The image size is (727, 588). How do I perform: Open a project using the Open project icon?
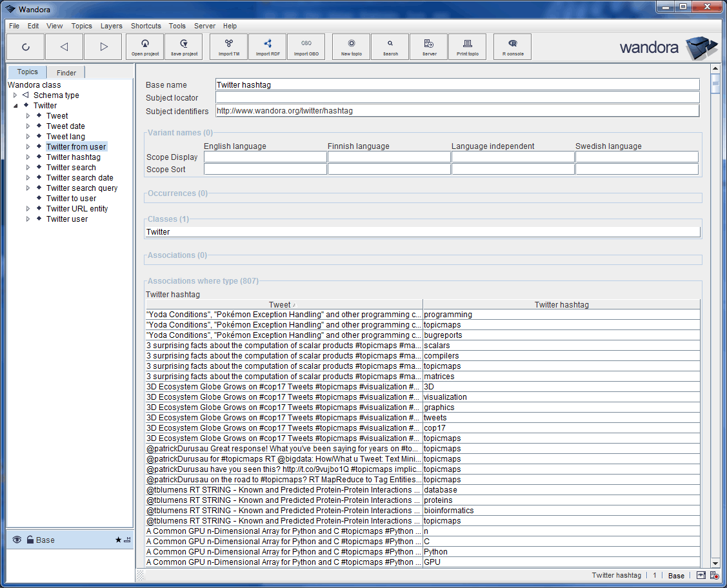[x=144, y=46]
